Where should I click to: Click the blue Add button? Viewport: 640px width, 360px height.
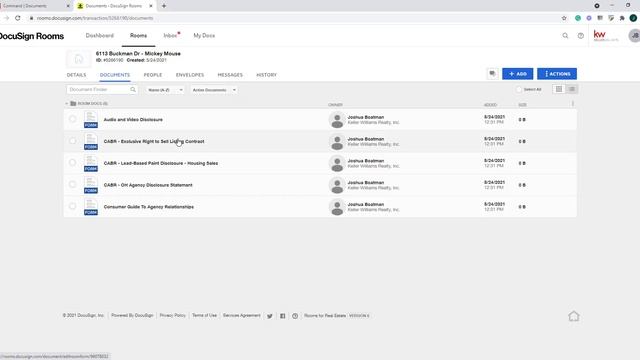tap(518, 74)
